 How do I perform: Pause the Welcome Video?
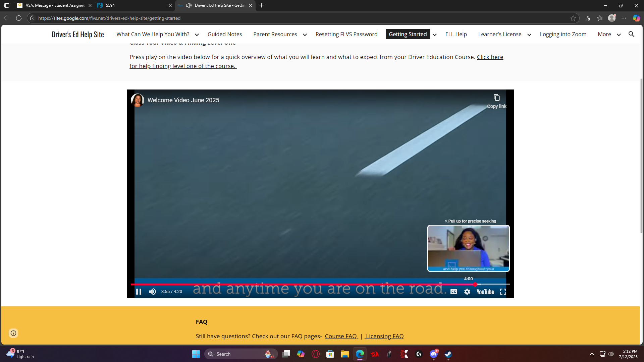[x=139, y=292]
